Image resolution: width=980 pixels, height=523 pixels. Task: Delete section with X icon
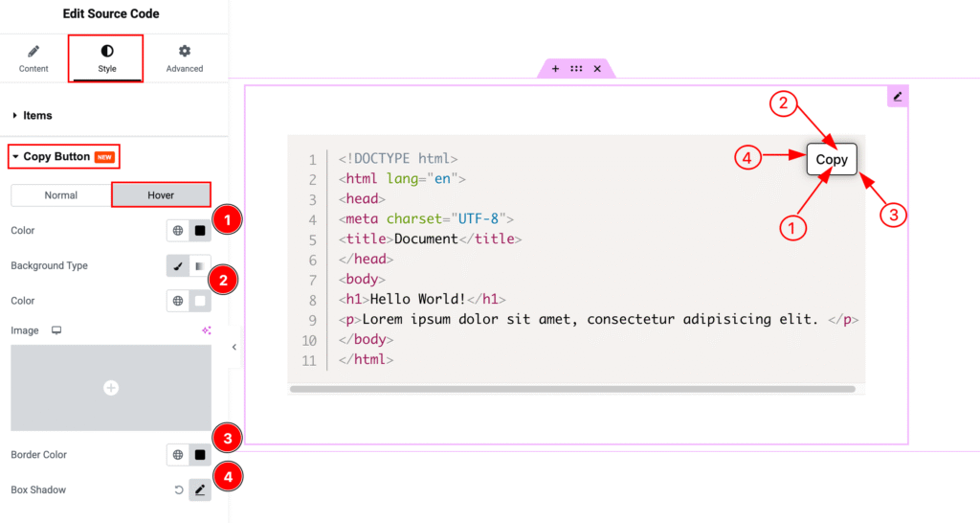click(597, 69)
